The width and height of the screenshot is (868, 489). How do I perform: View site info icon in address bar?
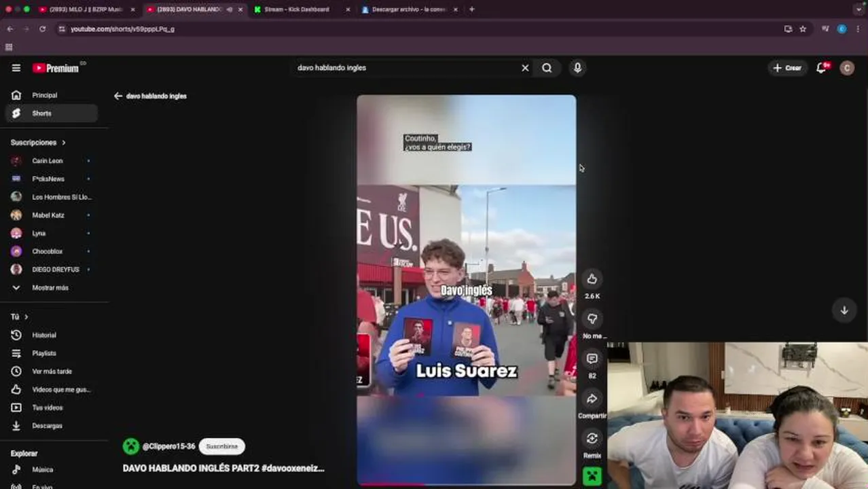point(62,29)
